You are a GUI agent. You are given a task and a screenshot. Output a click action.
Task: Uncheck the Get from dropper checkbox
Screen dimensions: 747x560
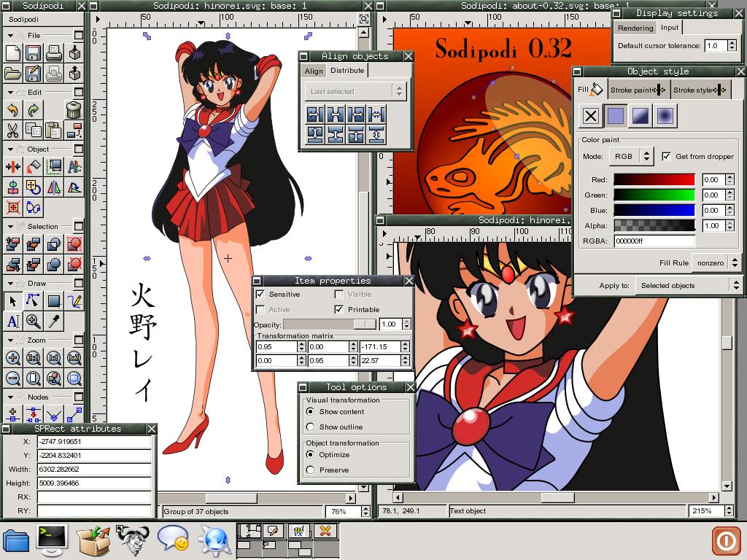[x=666, y=157]
